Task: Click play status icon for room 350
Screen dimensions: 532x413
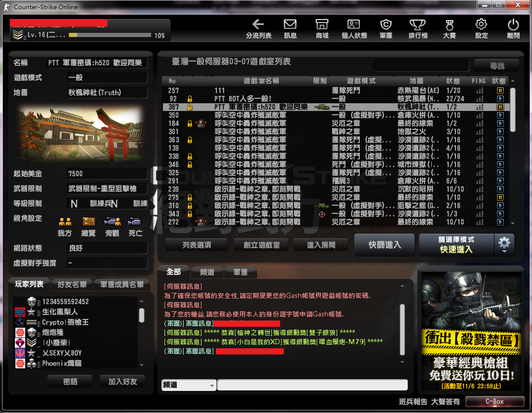Action: pyautogui.click(x=500, y=115)
